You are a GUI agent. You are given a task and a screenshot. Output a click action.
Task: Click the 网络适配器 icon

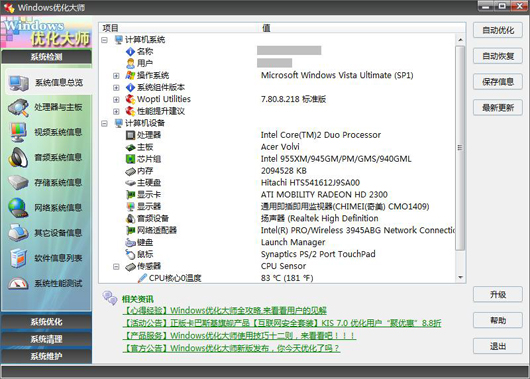click(130, 231)
